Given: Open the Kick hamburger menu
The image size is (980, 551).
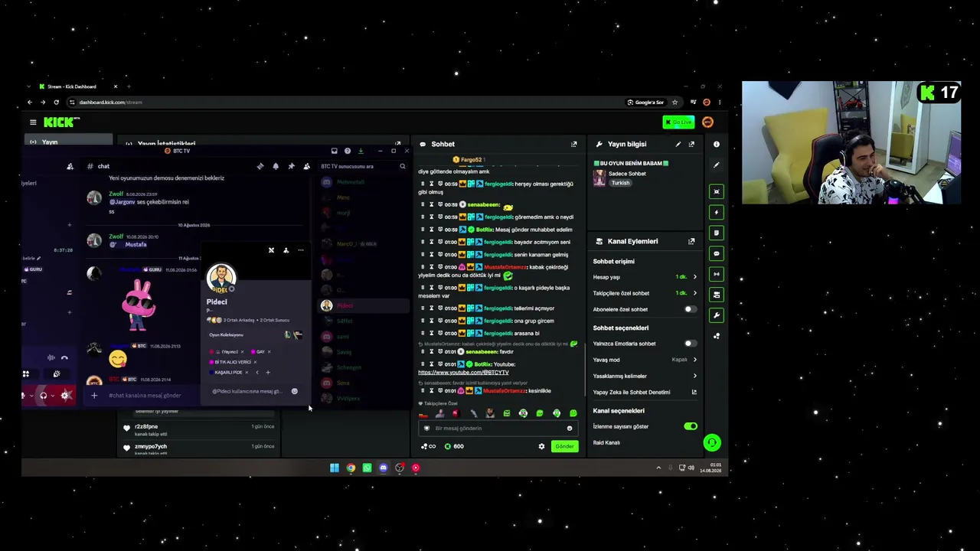Looking at the screenshot, I should coord(33,122).
